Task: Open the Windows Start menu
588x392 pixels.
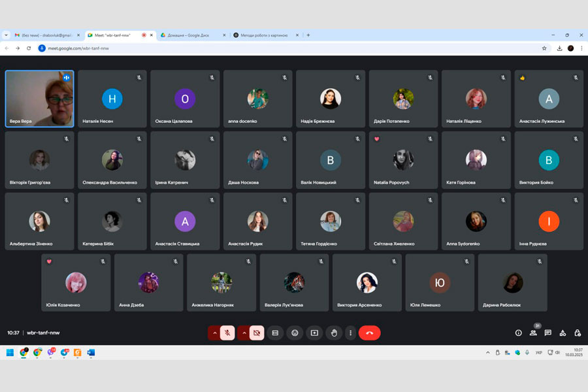Action: click(10, 352)
